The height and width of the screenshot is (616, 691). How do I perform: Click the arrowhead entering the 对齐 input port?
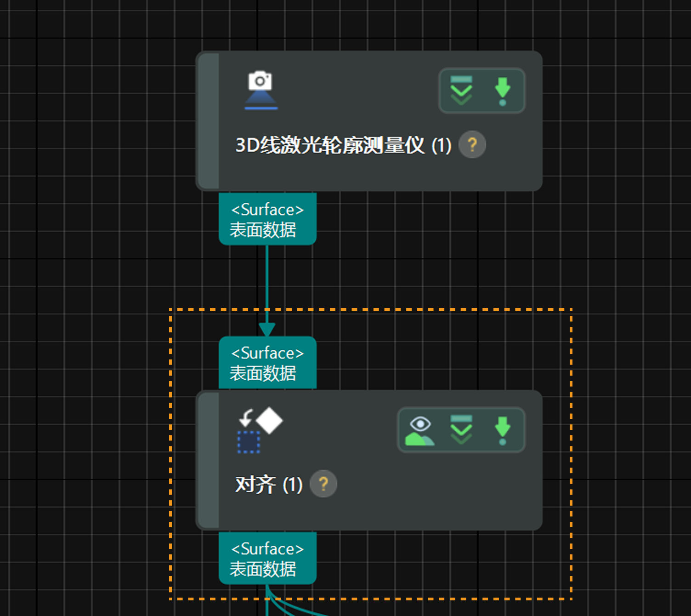pyautogui.click(x=267, y=329)
